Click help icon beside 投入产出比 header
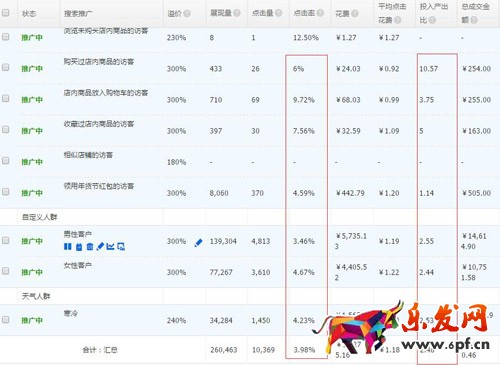This screenshot has height=365, width=500. (432, 20)
